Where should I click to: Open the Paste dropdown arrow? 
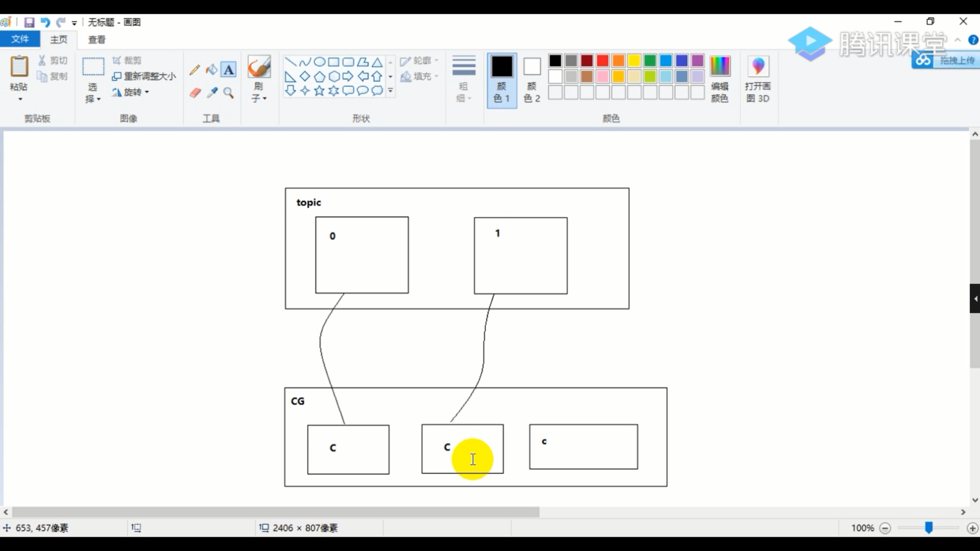(x=20, y=99)
